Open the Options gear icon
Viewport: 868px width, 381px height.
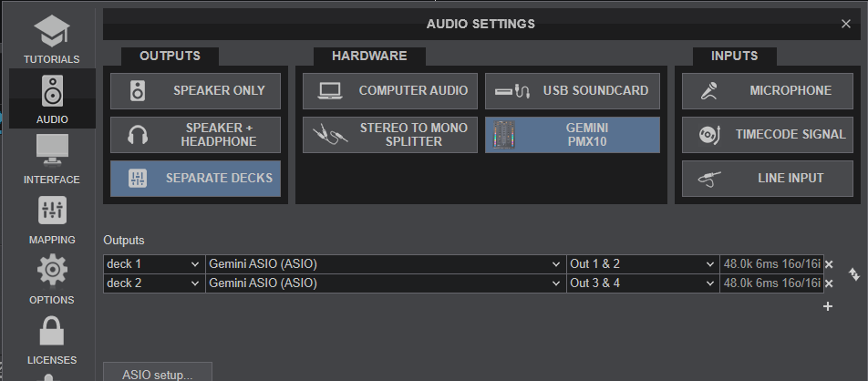click(51, 272)
